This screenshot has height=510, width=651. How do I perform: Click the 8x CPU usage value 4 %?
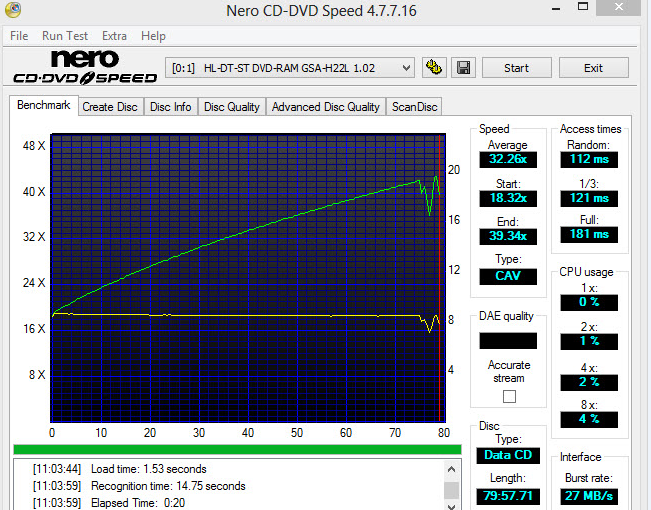click(589, 419)
